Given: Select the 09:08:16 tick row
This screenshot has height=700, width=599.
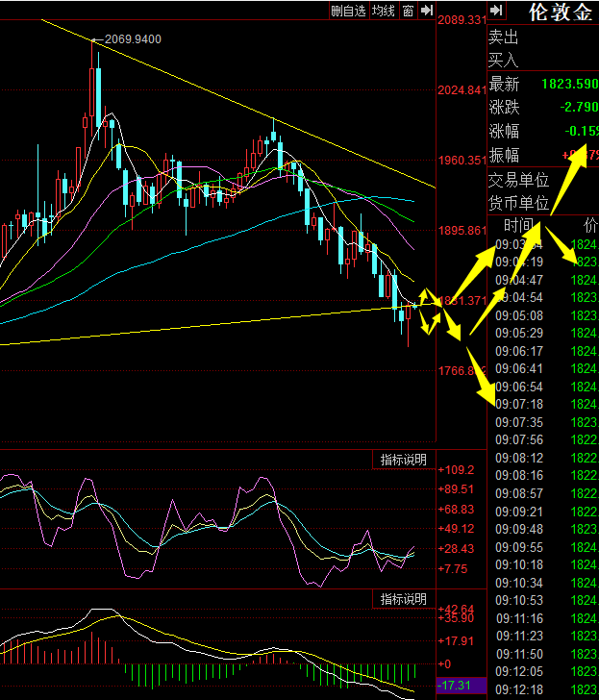Looking at the screenshot, I should click(x=547, y=475).
